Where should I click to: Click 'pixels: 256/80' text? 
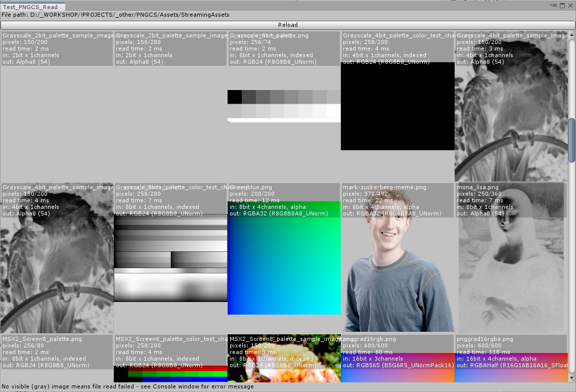(x=23, y=345)
